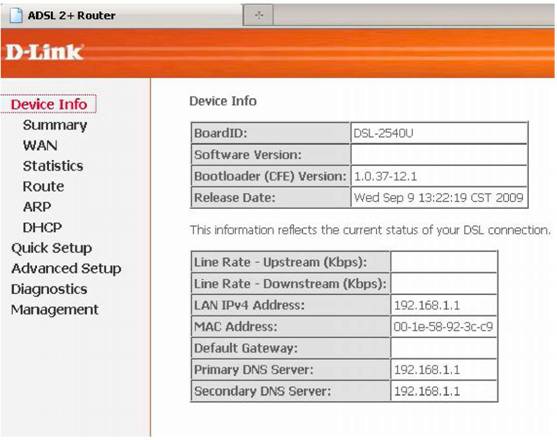Open the Management menu
The width and height of the screenshot is (557, 440).
[x=55, y=310]
